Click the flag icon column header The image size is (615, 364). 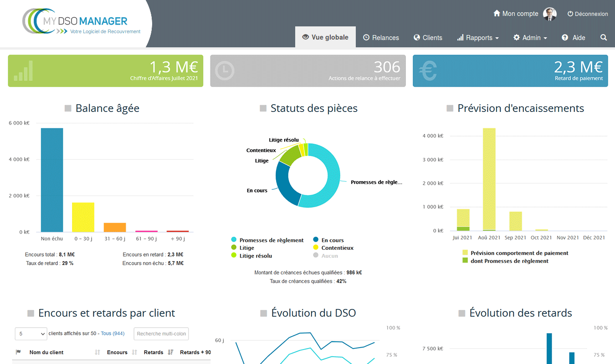pyautogui.click(x=18, y=352)
